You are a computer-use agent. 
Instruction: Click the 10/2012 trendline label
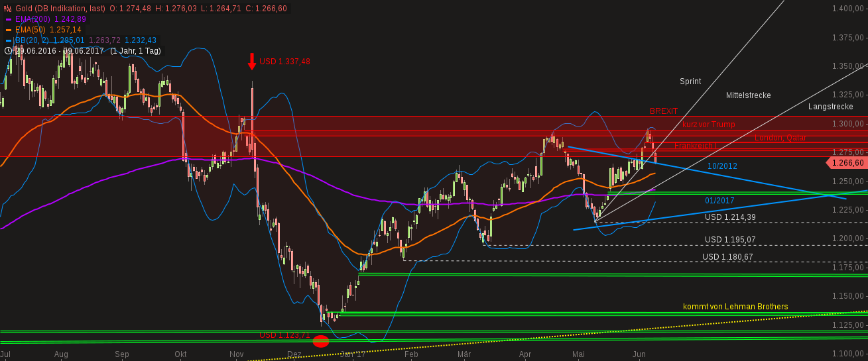722,166
